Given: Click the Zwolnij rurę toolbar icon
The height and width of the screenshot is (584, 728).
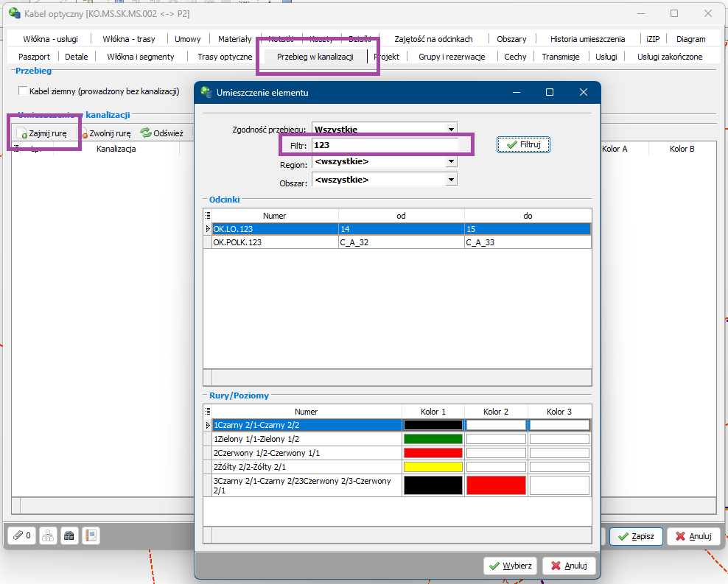Looking at the screenshot, I should coord(85,134).
